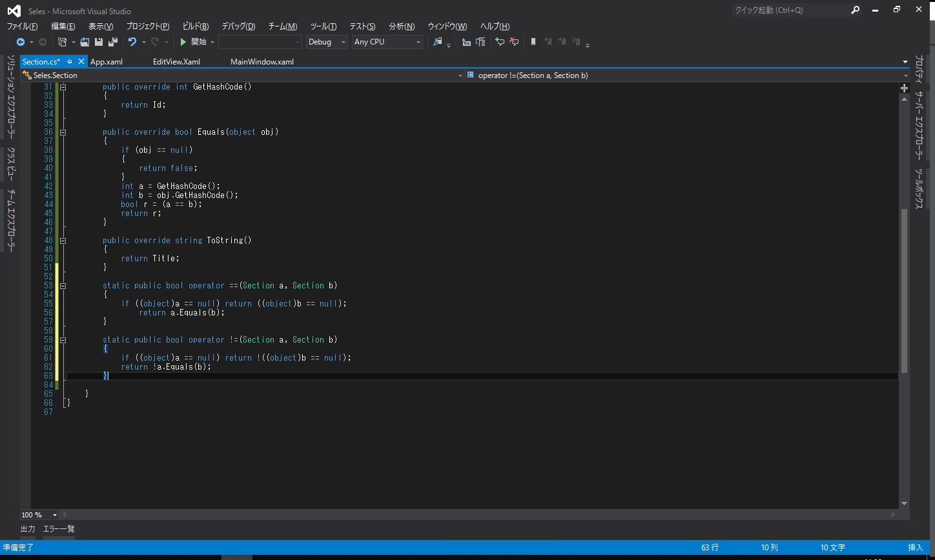This screenshot has height=560, width=935.
Task: Click the Quick Launch search magnifier icon
Action: point(856,10)
